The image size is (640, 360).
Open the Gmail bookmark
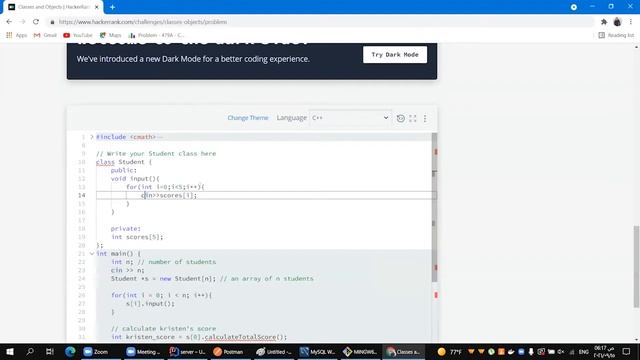pyautogui.click(x=45, y=35)
